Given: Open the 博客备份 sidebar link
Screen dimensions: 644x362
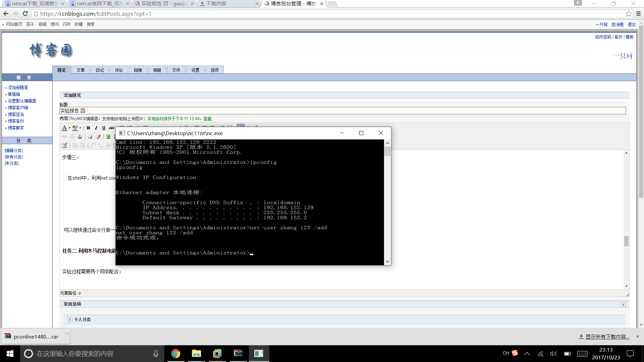Looking at the screenshot, I should [16, 121].
